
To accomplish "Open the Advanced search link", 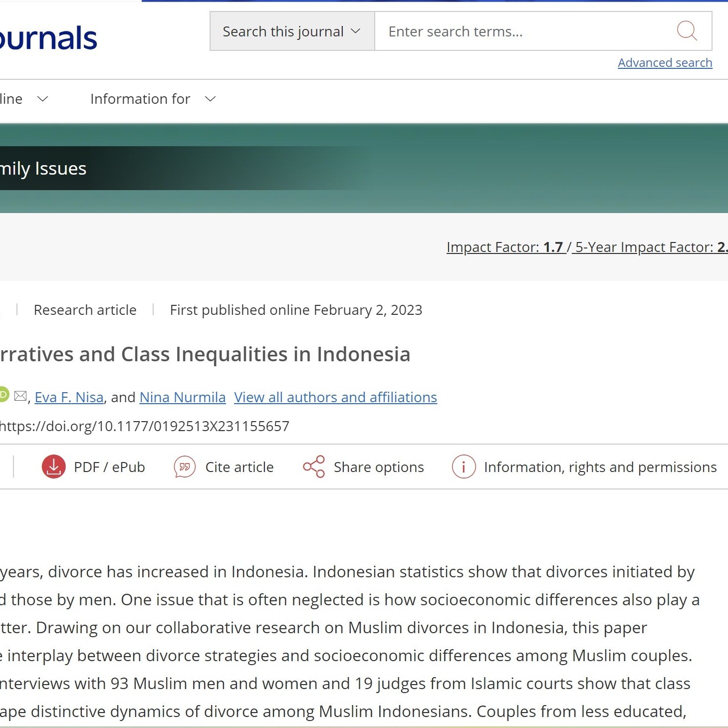I will pos(665,63).
